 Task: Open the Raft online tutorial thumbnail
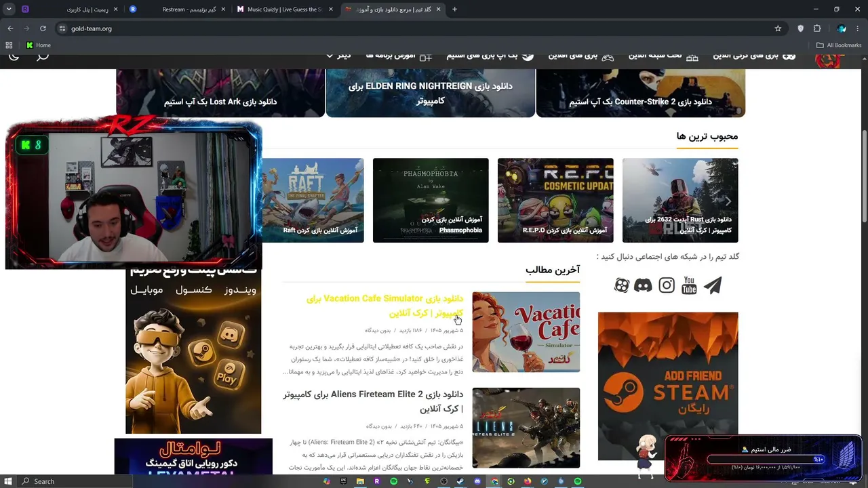(313, 201)
